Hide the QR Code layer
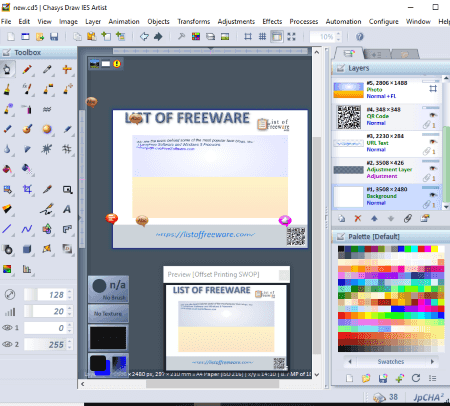Screen dimensions: 450x406 433,115
